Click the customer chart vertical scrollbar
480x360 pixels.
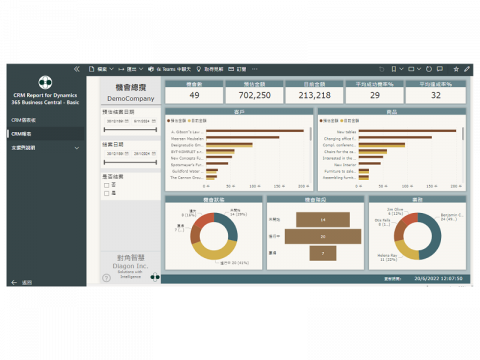click(311, 134)
